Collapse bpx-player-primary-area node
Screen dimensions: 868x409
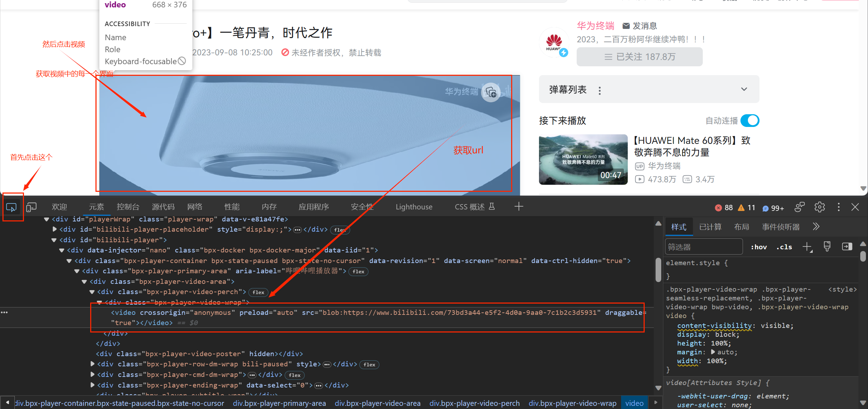pos(77,271)
